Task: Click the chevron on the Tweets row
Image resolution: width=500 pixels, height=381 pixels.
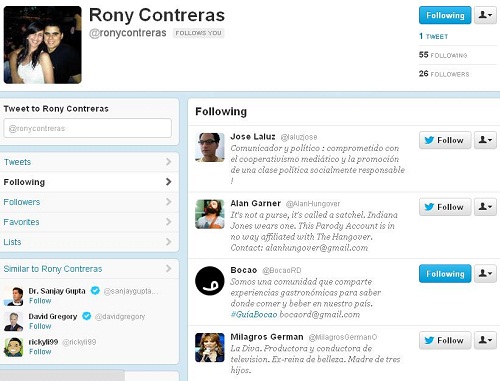Action: 169,162
